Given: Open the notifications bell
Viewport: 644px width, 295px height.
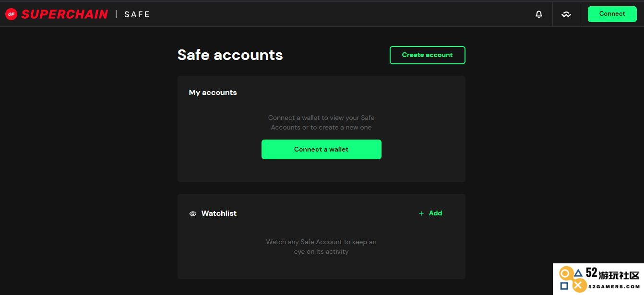Looking at the screenshot, I should [539, 14].
